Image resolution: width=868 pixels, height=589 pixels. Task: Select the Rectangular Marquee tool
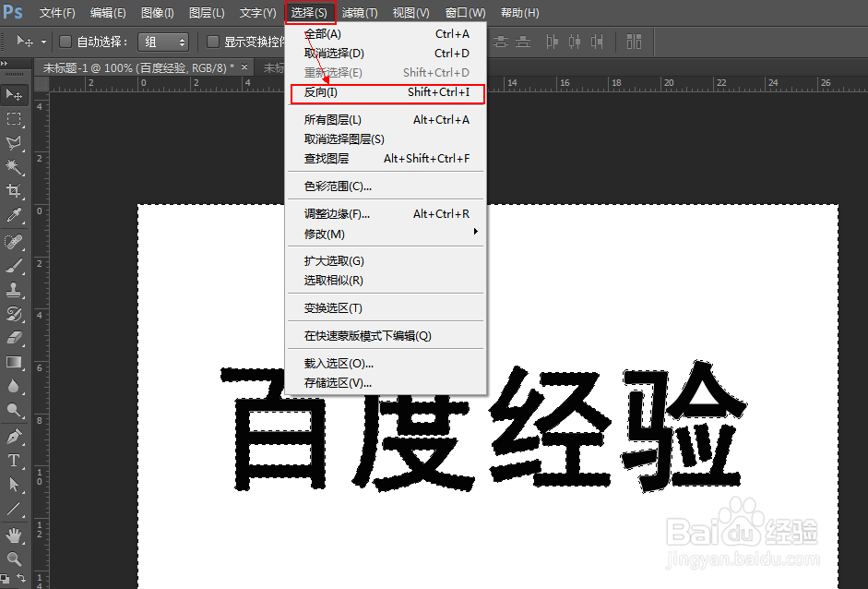(14, 119)
